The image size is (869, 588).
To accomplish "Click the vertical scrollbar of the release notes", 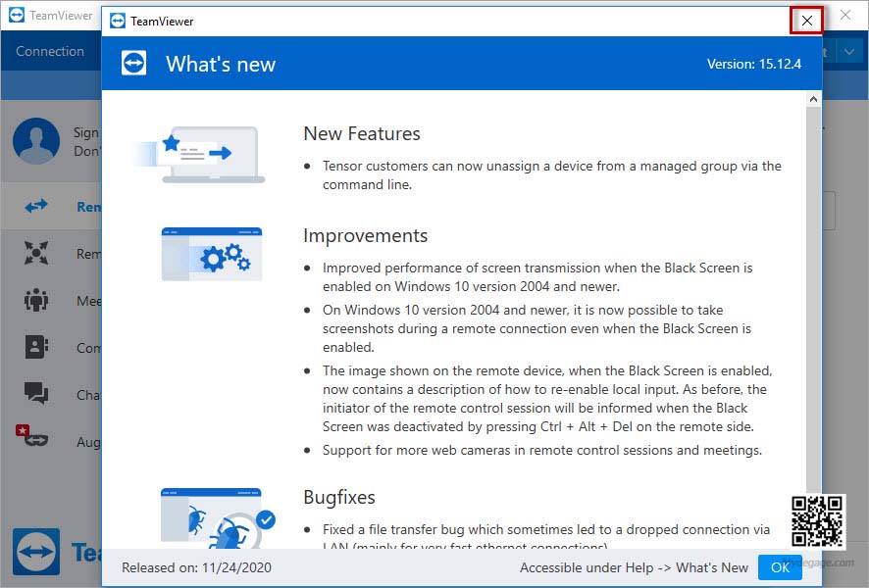I will [x=813, y=299].
